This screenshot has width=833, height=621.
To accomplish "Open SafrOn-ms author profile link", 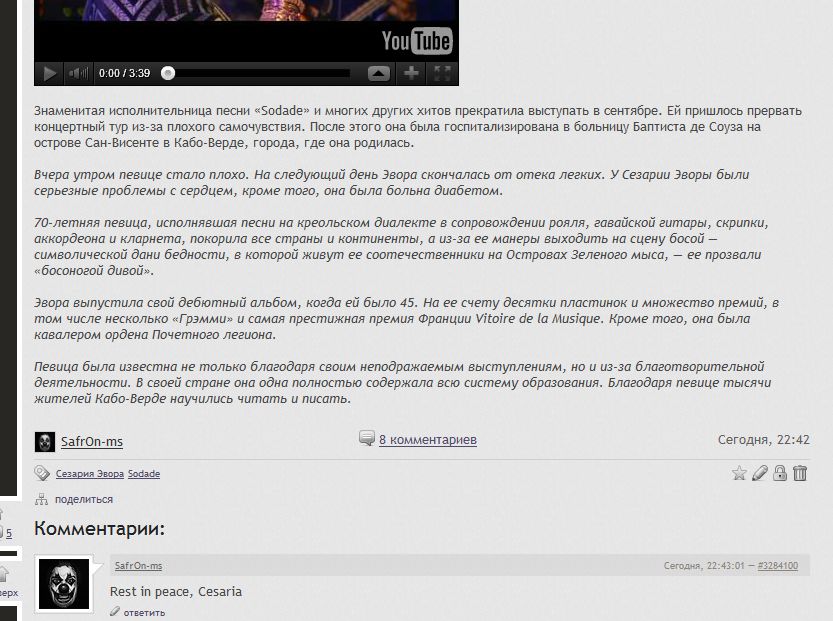I will pyautogui.click(x=92, y=441).
